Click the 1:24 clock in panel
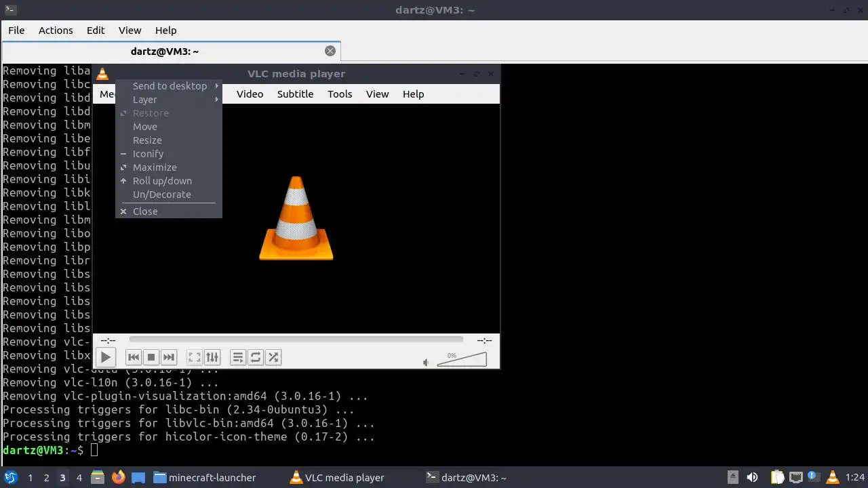The width and height of the screenshot is (868, 488). (855, 478)
